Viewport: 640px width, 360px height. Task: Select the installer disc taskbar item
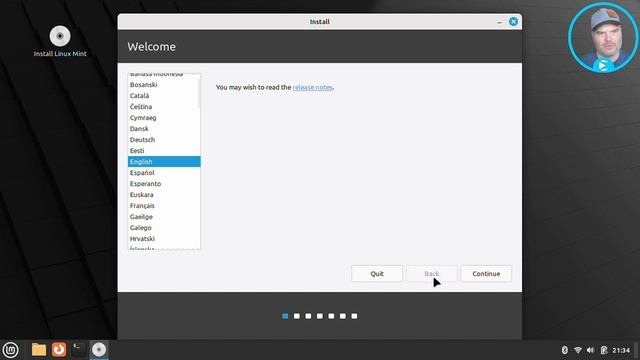(99, 350)
